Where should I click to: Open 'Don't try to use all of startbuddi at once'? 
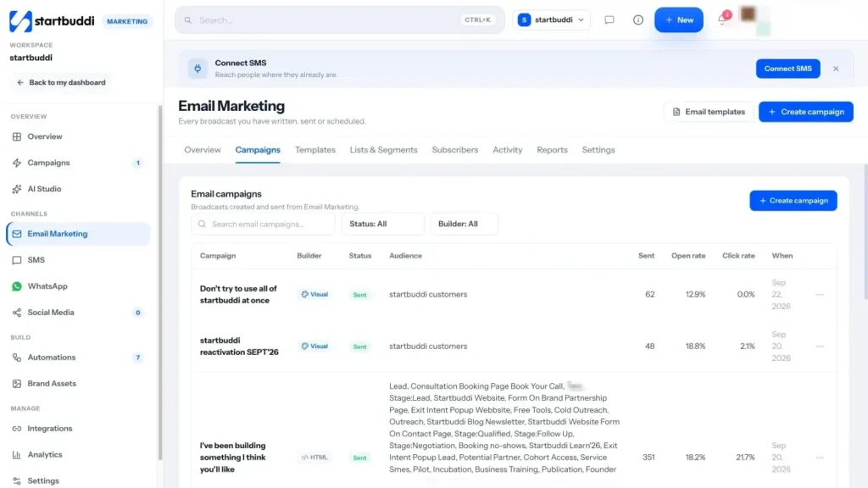(x=238, y=294)
